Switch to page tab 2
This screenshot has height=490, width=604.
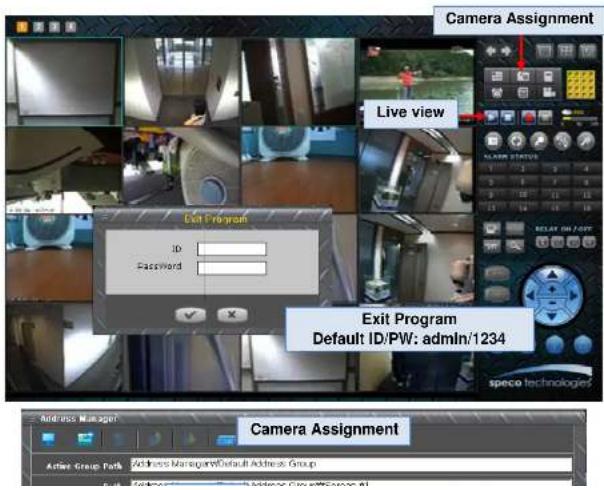(38, 27)
